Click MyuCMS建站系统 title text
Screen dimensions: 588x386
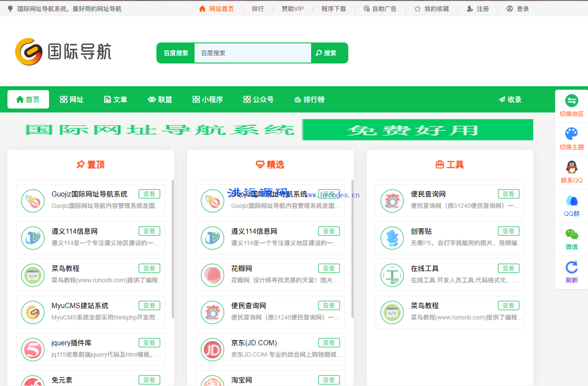80,305
